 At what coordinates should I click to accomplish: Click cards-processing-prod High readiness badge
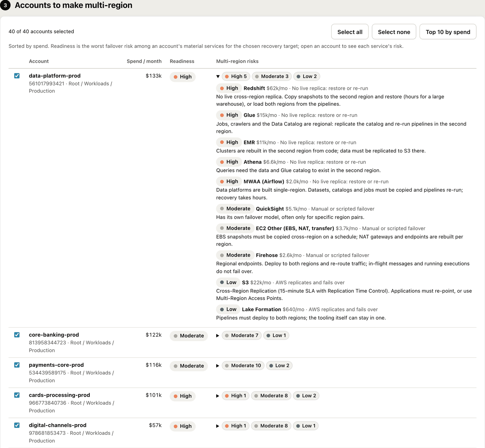183,396
